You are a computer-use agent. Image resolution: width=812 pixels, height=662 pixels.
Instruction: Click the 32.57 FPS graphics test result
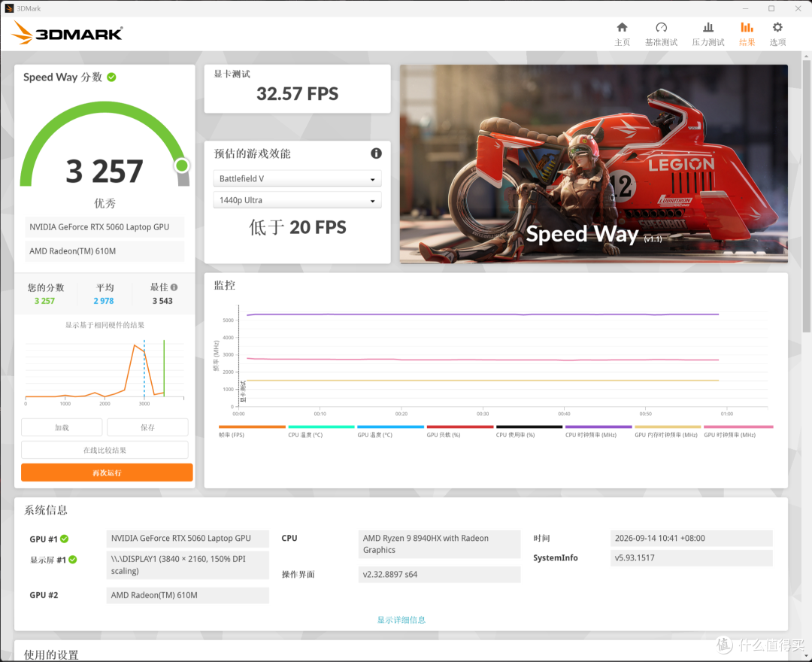point(297,94)
